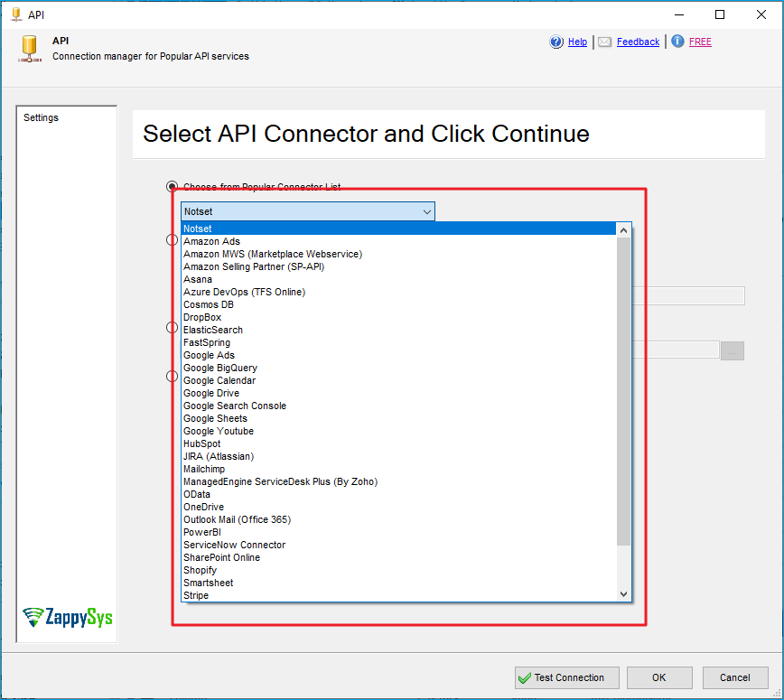Image resolution: width=784 pixels, height=700 pixels.
Task: Open the Help link
Action: click(x=577, y=42)
